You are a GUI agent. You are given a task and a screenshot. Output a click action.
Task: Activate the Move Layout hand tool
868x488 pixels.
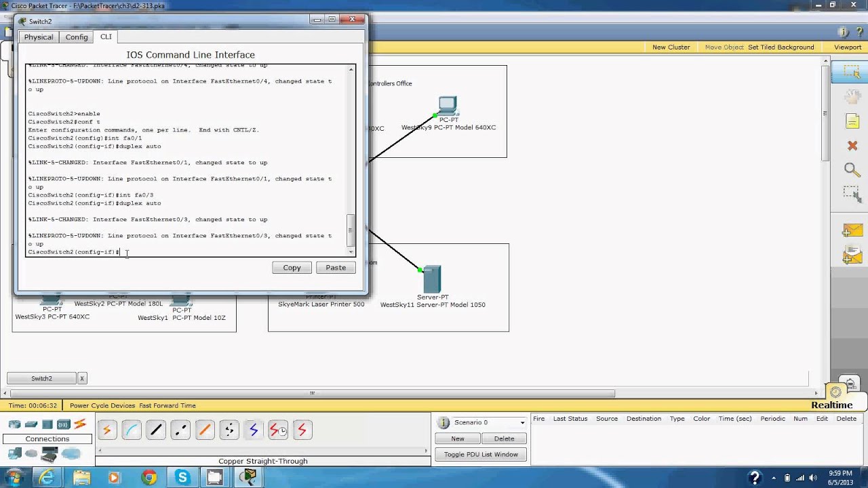point(852,97)
